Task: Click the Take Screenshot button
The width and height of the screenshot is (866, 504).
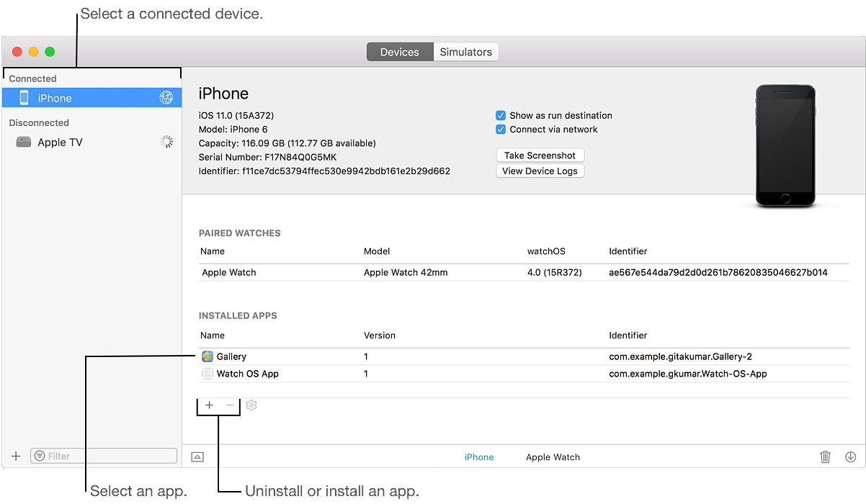Action: (x=540, y=156)
